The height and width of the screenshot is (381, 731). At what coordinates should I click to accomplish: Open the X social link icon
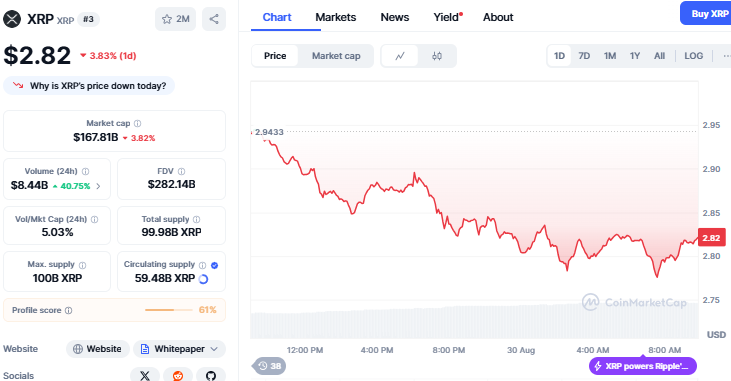point(145,375)
